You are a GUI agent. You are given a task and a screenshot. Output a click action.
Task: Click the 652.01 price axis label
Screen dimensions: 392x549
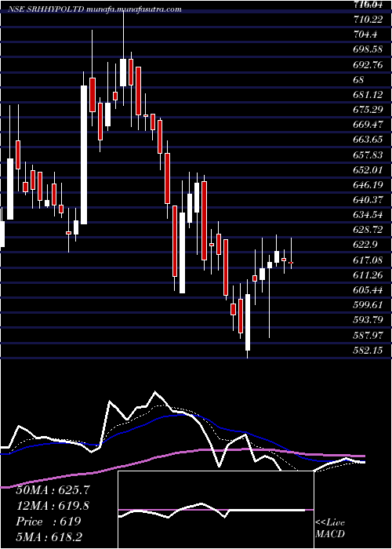coord(368,170)
